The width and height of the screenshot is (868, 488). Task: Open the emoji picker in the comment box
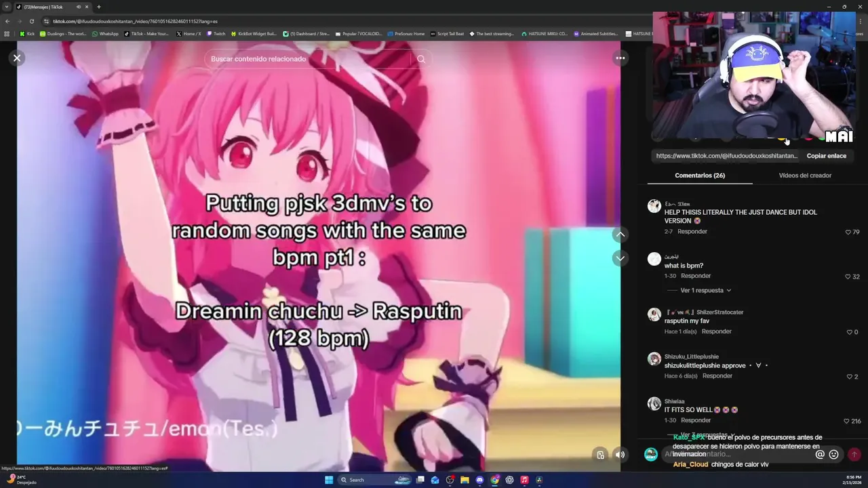click(x=833, y=454)
